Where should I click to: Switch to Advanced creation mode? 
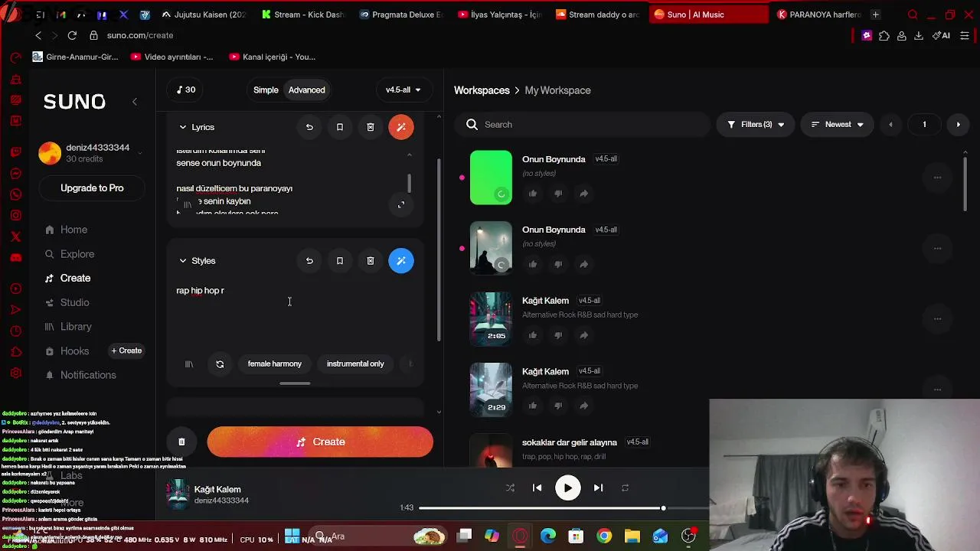[307, 90]
